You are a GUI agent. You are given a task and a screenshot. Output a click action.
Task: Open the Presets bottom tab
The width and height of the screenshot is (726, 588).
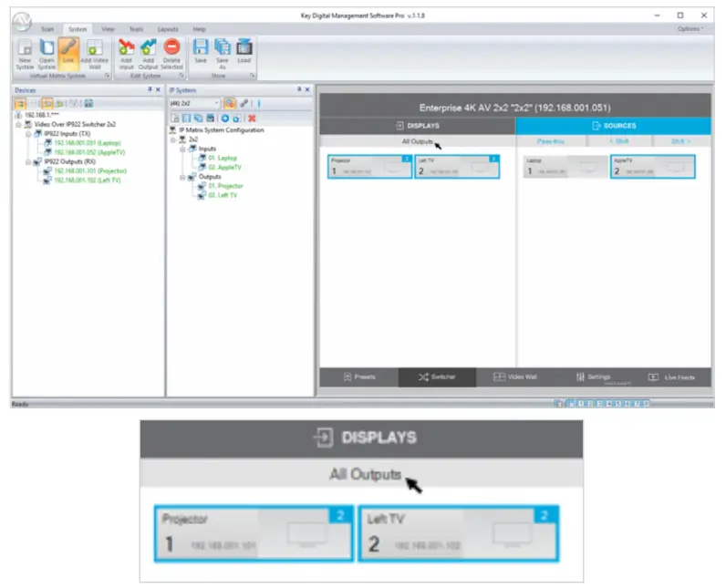coord(359,377)
